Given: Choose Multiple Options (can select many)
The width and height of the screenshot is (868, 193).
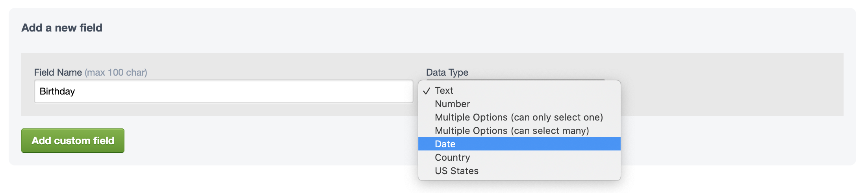Looking at the screenshot, I should (512, 131).
